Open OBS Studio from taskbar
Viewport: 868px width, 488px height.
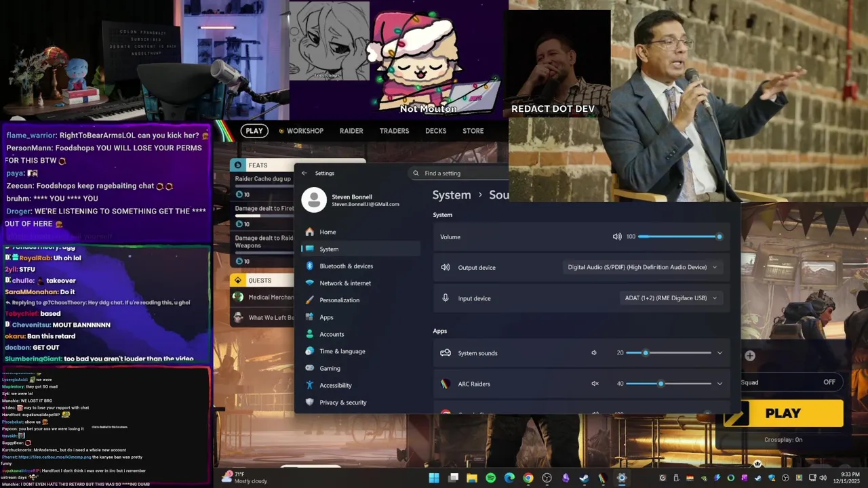pos(547,478)
